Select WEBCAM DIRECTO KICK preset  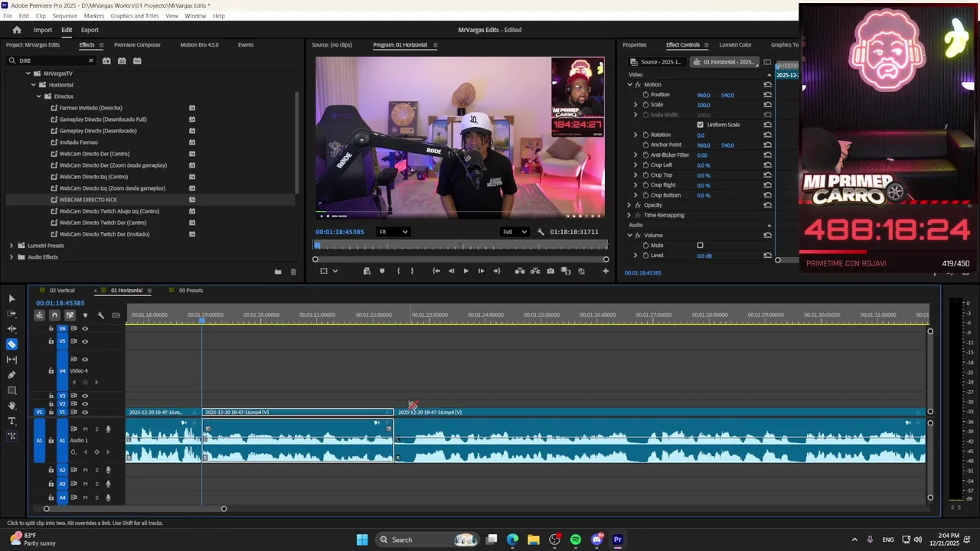pos(88,200)
